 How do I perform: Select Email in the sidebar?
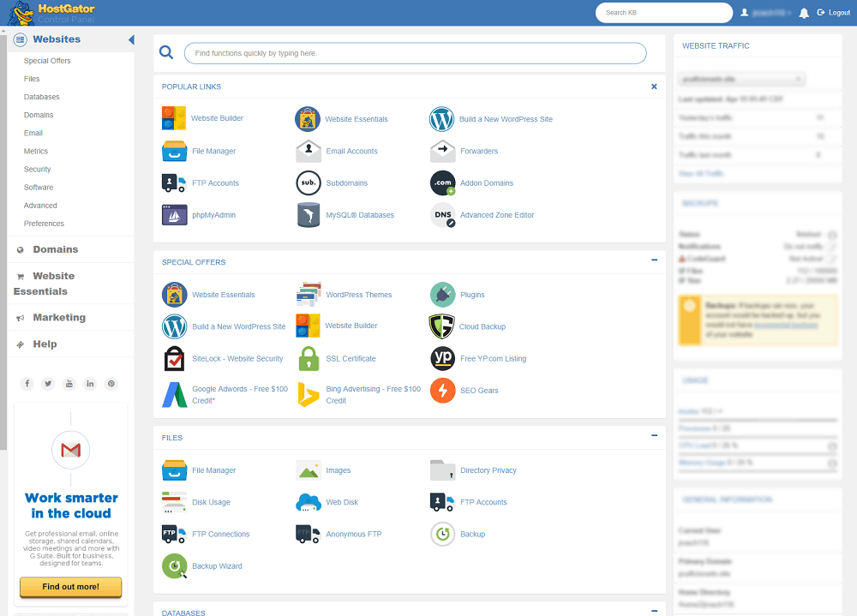33,133
